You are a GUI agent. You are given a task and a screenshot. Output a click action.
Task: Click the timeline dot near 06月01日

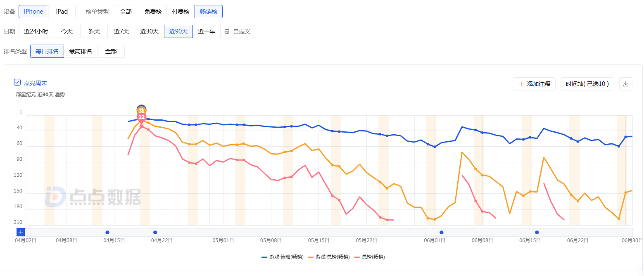[x=441, y=232]
